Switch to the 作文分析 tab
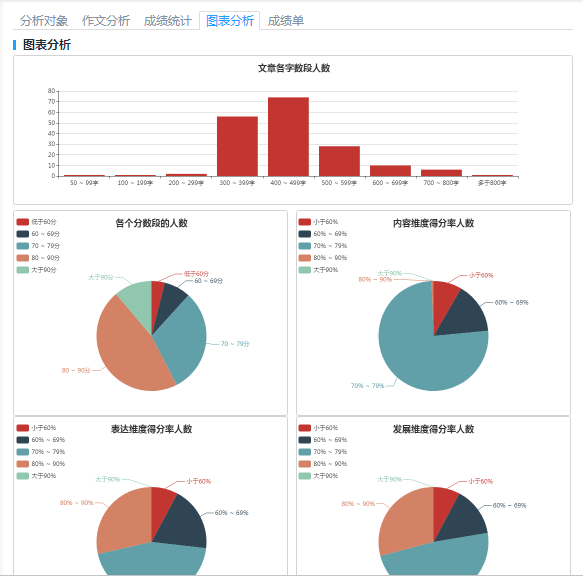This screenshot has height=577, width=583. pyautogui.click(x=106, y=21)
